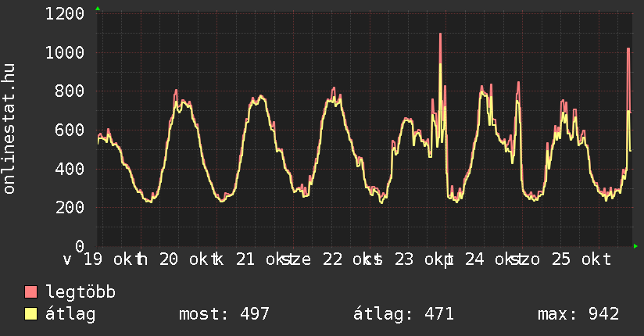The width and height of the screenshot is (644, 336).
Task: Click the red legtöbb legend swatch
Action: point(31,293)
